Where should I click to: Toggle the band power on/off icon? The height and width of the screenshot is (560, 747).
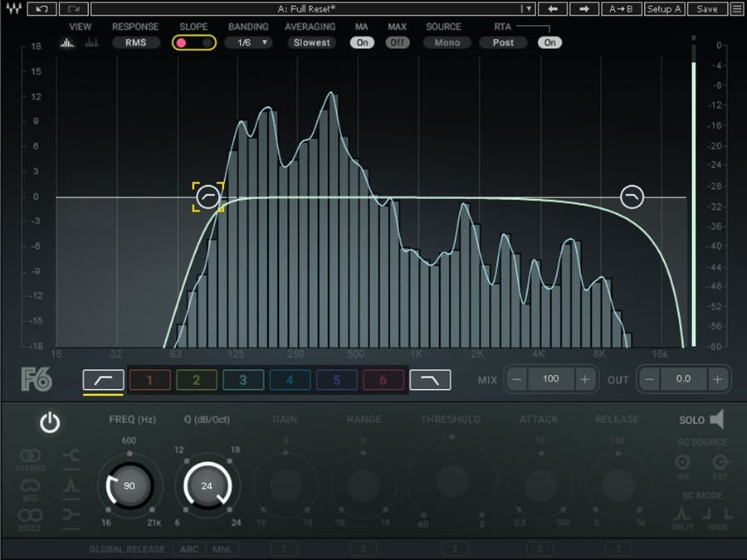(50, 424)
